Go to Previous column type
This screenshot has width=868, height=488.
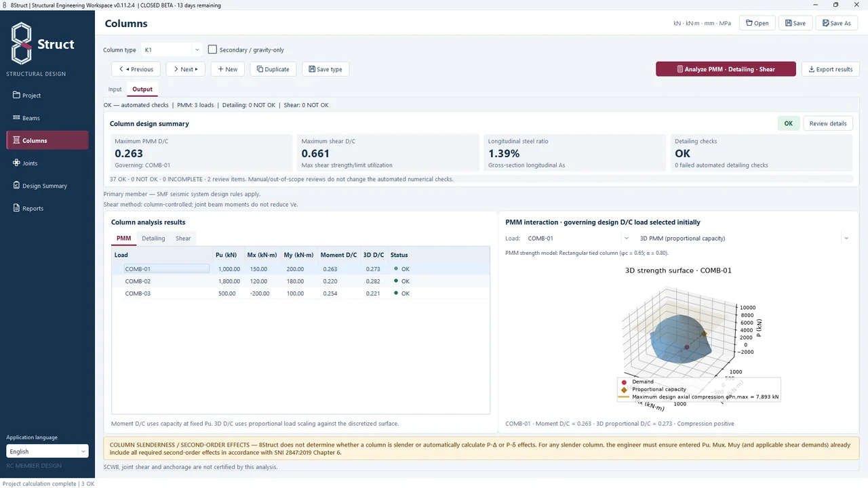[136, 69]
